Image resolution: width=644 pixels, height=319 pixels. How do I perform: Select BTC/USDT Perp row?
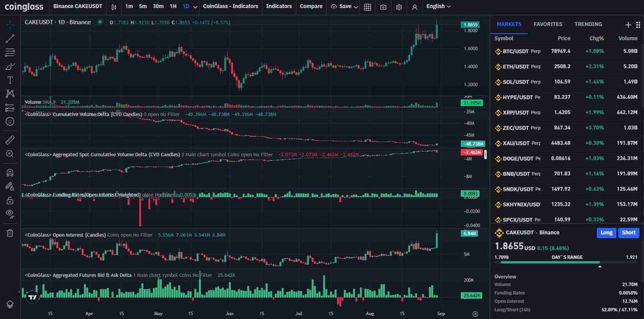click(x=566, y=51)
